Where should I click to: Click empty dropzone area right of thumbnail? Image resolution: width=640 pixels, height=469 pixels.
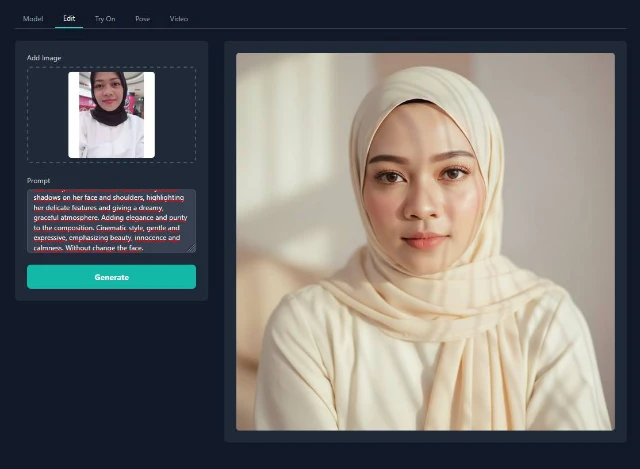click(175, 115)
